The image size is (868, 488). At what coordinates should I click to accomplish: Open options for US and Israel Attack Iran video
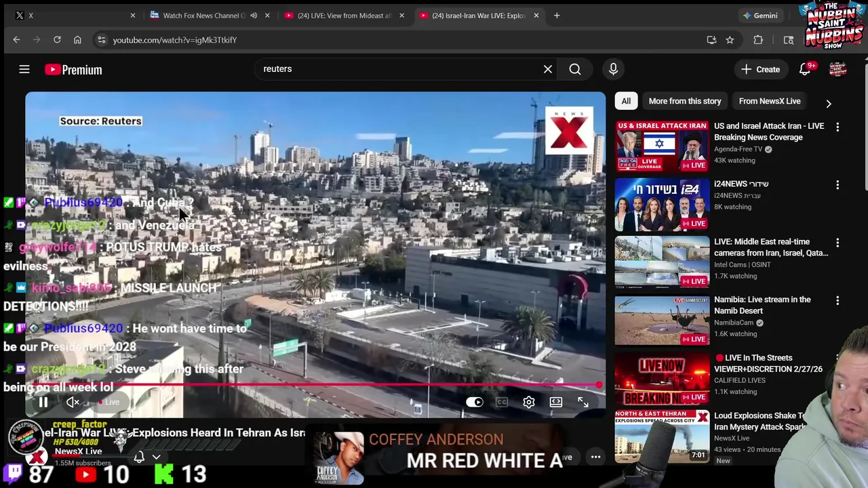tap(837, 127)
